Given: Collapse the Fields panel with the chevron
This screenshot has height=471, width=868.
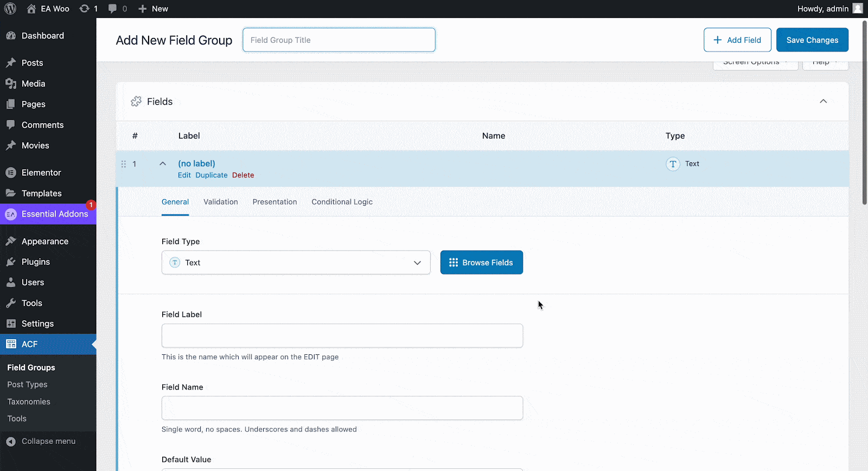Looking at the screenshot, I should 823,101.
